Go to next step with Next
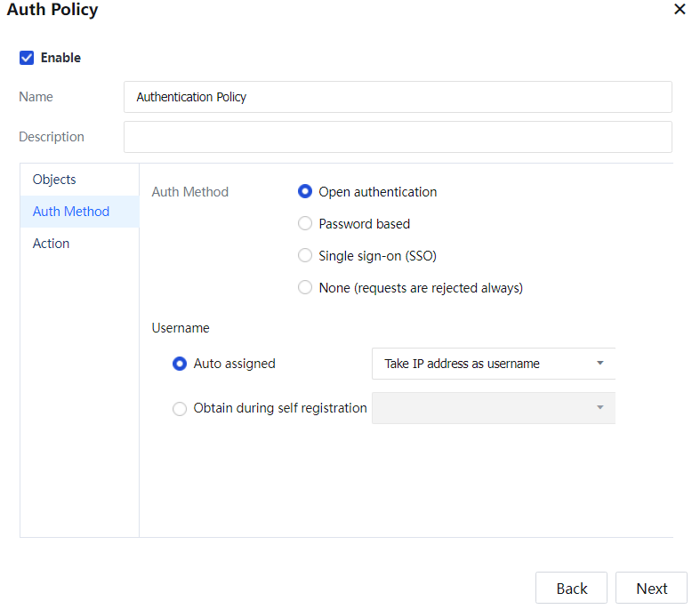 [651, 589]
